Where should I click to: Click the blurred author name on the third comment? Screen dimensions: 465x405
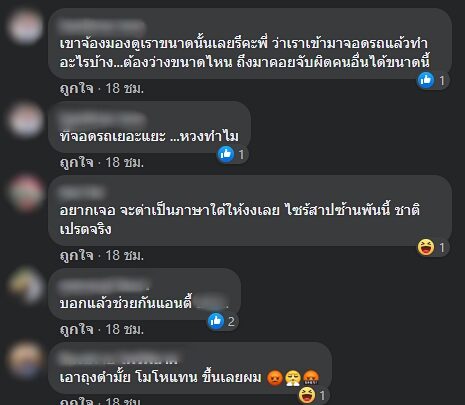tap(82, 193)
